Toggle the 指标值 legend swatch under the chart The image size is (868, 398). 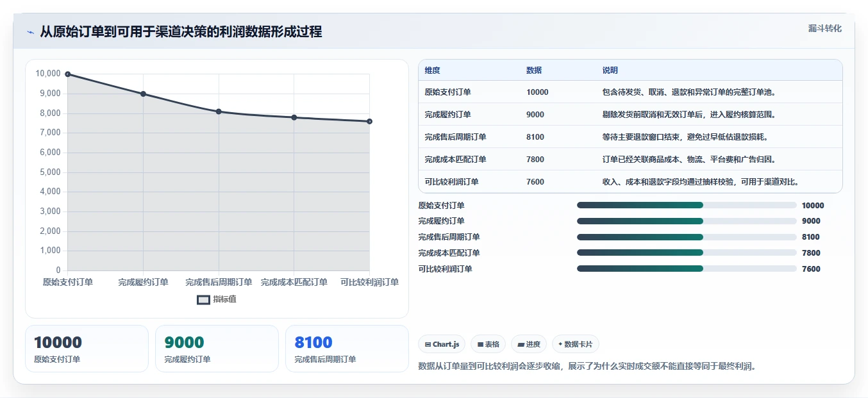pyautogui.click(x=203, y=299)
